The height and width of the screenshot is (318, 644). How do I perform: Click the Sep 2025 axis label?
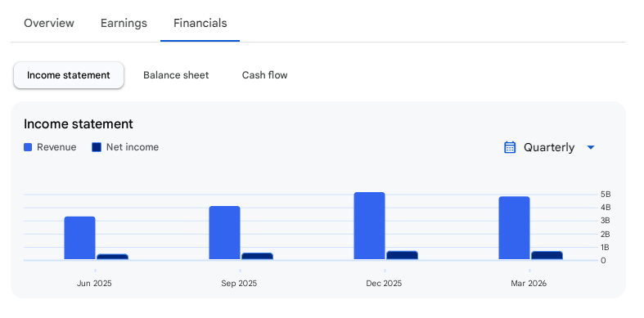point(239,284)
